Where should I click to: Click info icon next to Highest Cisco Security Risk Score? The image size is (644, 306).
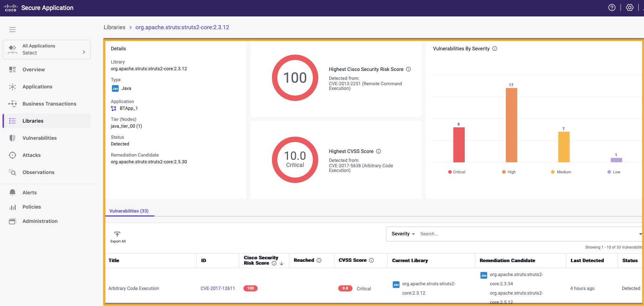click(408, 69)
